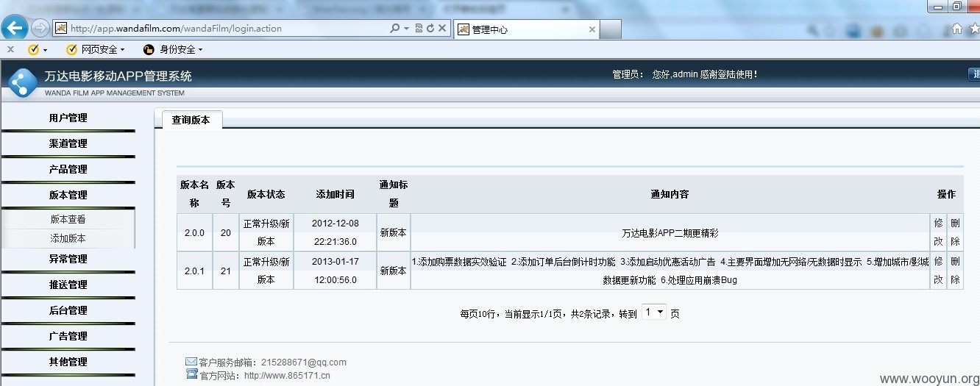The height and width of the screenshot is (386, 980).
Task: Click version name cell 2.0.0
Action: point(195,232)
